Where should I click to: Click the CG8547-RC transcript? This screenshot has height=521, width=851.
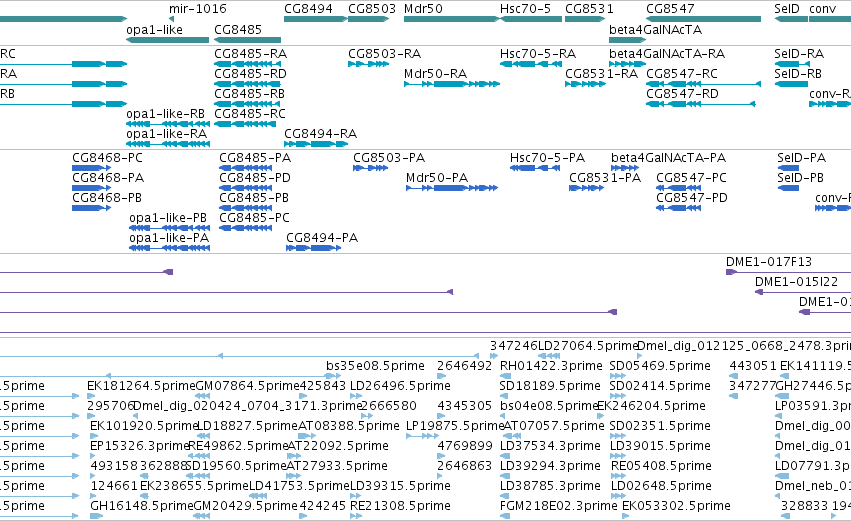point(703,84)
